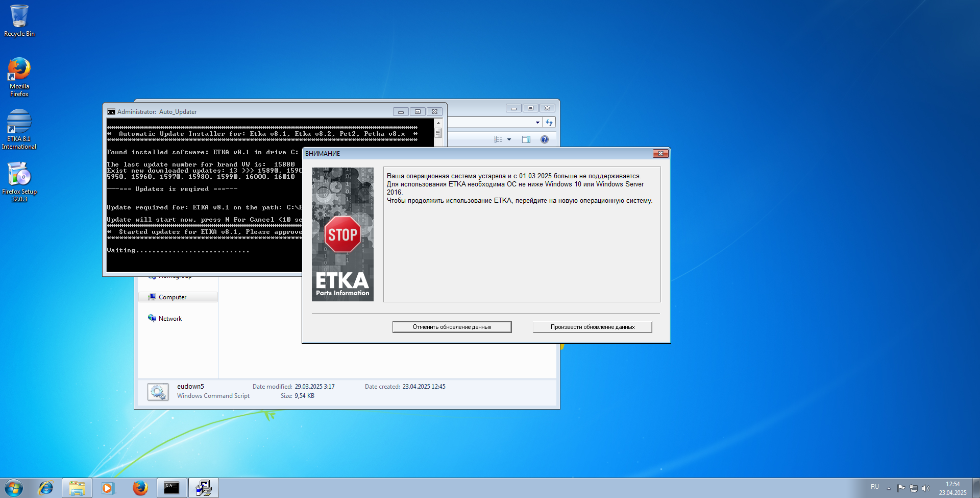Viewport: 980px width, 498px height.
Task: Click the Show desktop strip
Action: click(x=976, y=488)
